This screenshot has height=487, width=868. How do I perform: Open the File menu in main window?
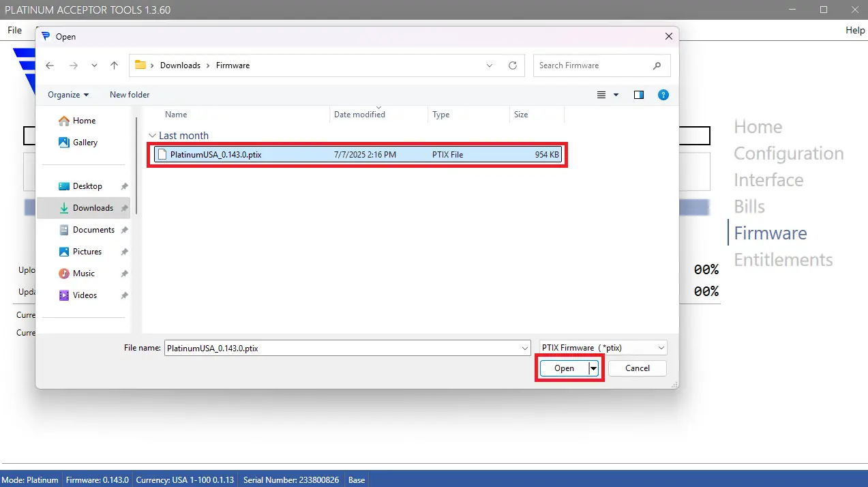(x=15, y=30)
